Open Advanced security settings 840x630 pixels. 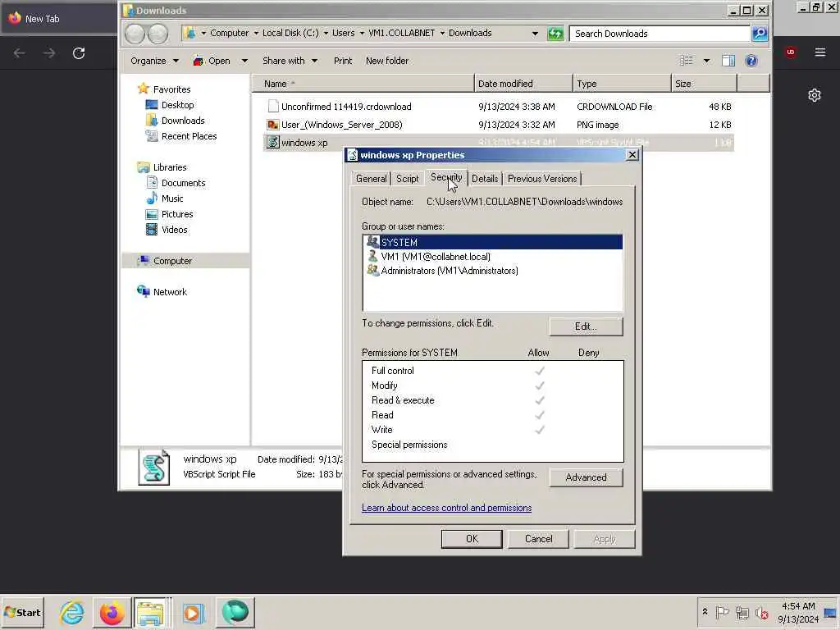coord(586,477)
